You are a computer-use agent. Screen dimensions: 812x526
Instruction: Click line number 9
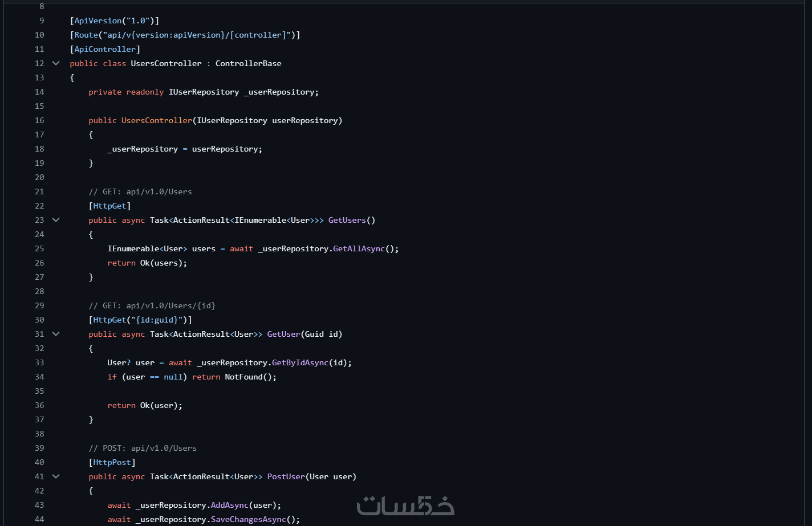(42, 21)
